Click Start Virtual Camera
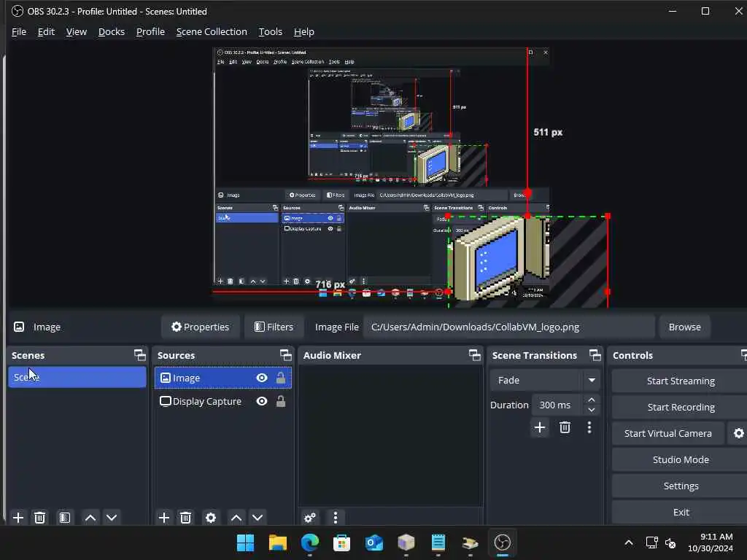This screenshot has height=560, width=747. pos(668,433)
